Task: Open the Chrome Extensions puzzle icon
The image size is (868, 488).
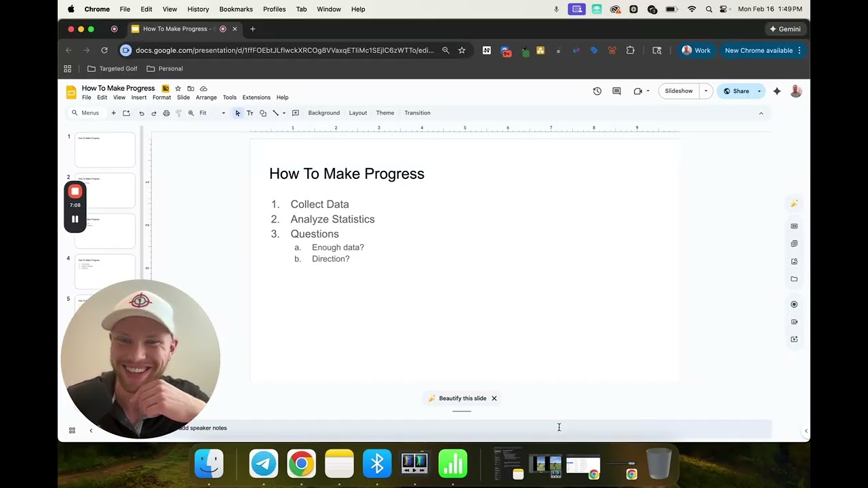Action: tap(631, 50)
